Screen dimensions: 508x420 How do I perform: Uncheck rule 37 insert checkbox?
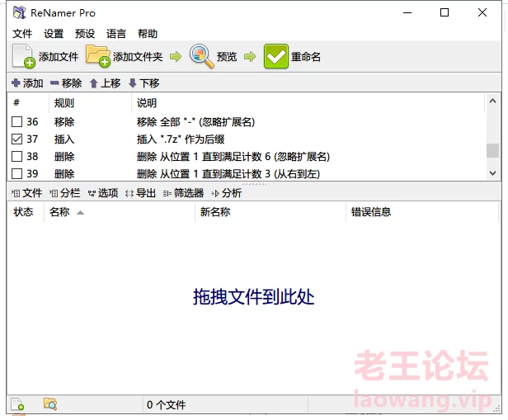click(x=16, y=139)
